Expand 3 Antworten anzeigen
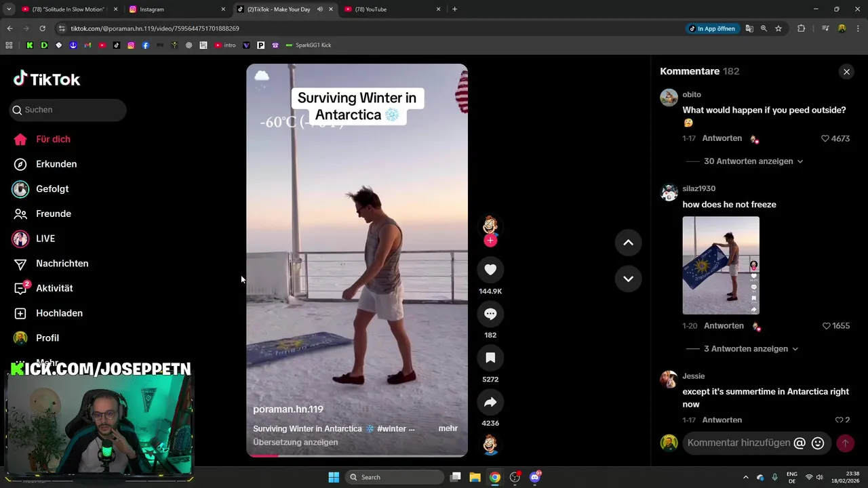Image resolution: width=868 pixels, height=488 pixels. click(751, 348)
